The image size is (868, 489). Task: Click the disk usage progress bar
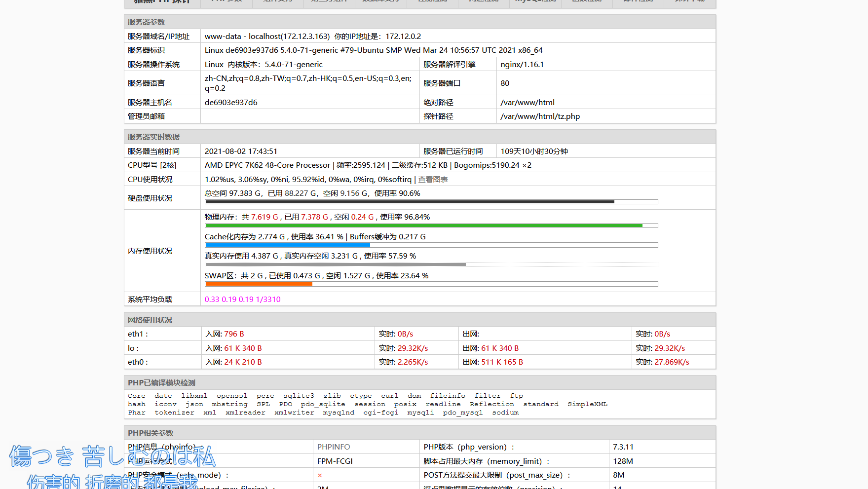pos(431,202)
